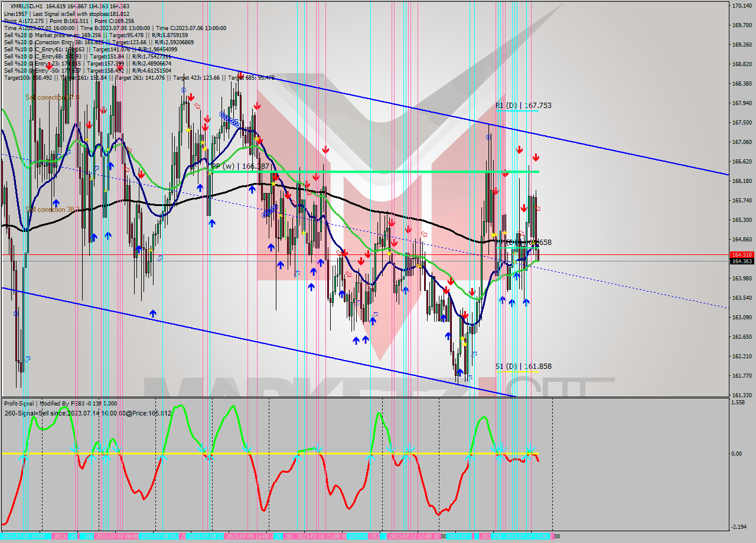This screenshot has width=756, height=543.
Task: Click the lone blue arrow above lower channel line
Action: (x=153, y=313)
